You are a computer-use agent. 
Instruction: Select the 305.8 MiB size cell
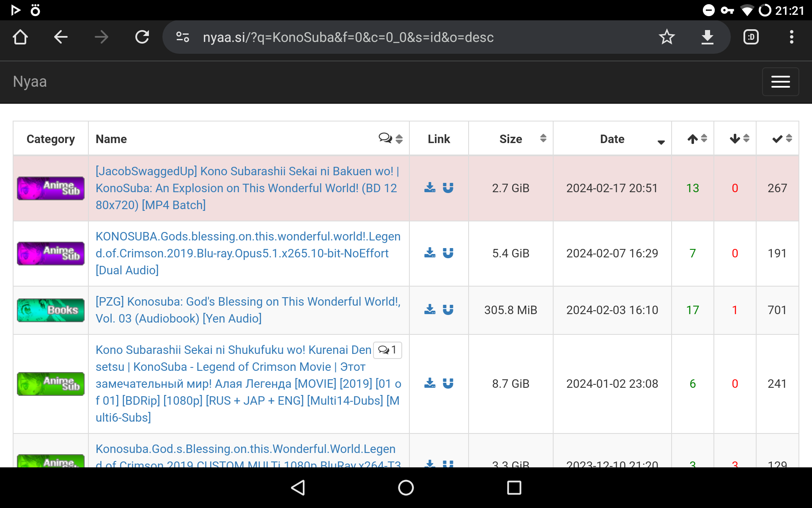[x=511, y=310]
